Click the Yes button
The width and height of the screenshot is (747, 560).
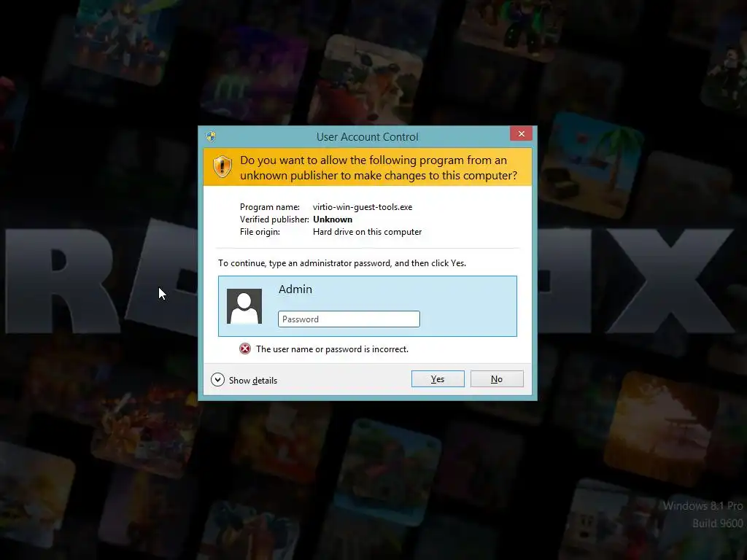point(438,379)
